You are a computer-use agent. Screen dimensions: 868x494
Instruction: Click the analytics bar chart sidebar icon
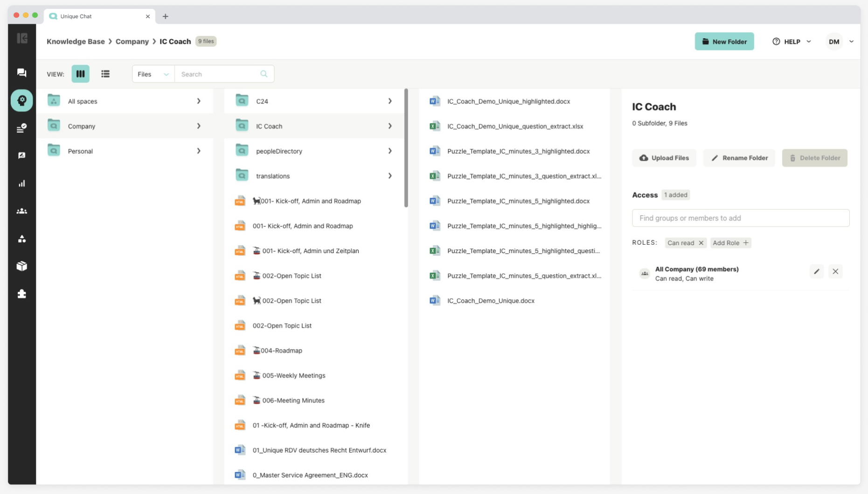coord(21,184)
